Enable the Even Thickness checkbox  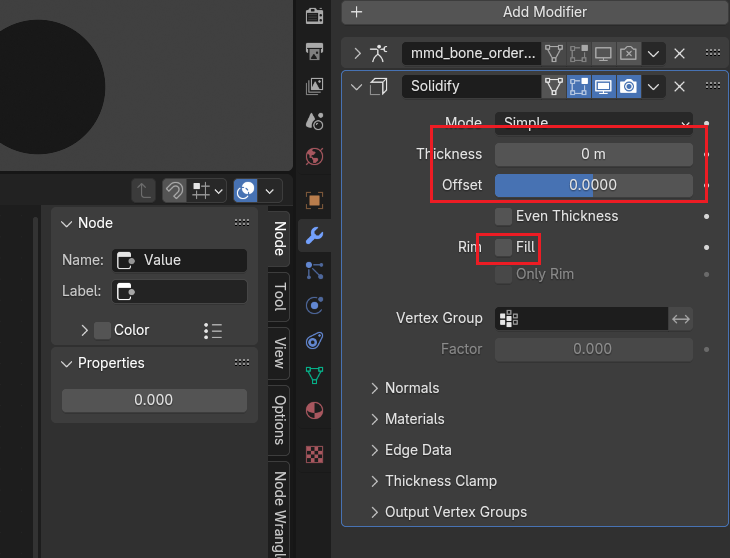click(x=503, y=216)
